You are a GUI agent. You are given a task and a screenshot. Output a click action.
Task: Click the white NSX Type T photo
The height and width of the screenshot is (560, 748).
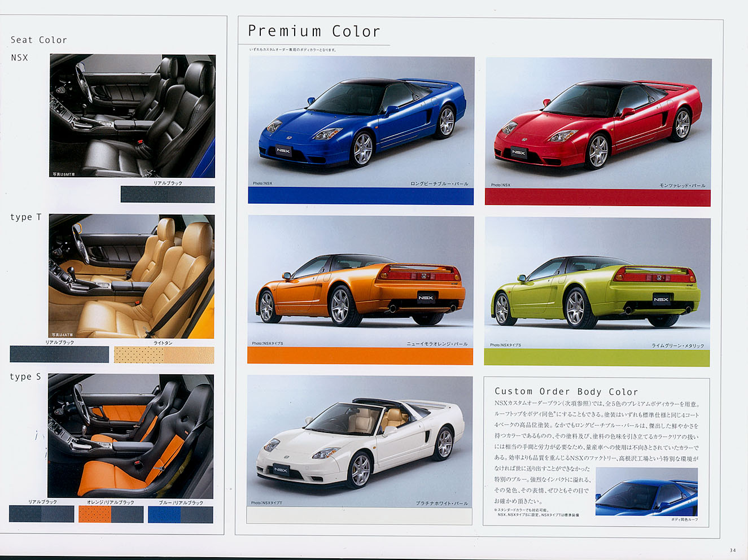click(360, 441)
